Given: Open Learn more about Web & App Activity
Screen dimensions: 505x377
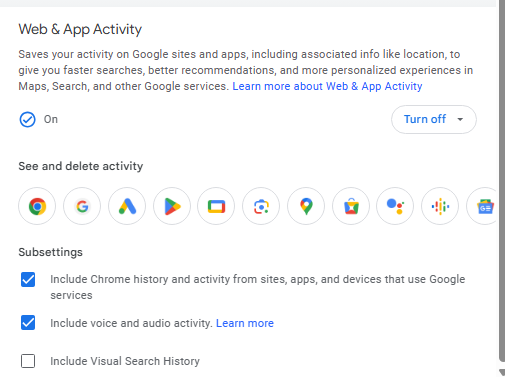Looking at the screenshot, I should point(327,86).
